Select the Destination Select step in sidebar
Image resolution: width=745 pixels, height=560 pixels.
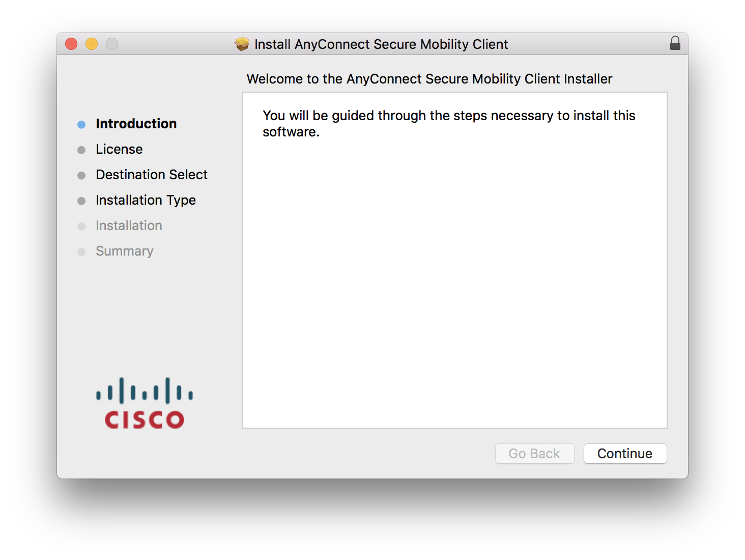(151, 175)
